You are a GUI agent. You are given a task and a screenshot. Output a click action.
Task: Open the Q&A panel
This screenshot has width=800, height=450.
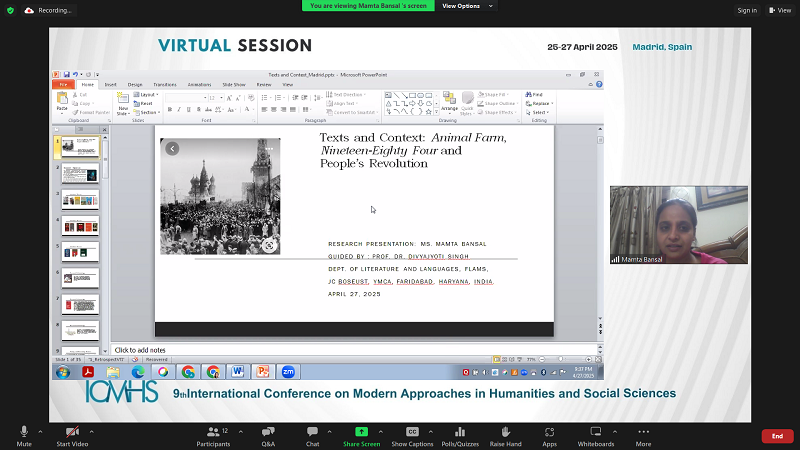[x=268, y=432]
